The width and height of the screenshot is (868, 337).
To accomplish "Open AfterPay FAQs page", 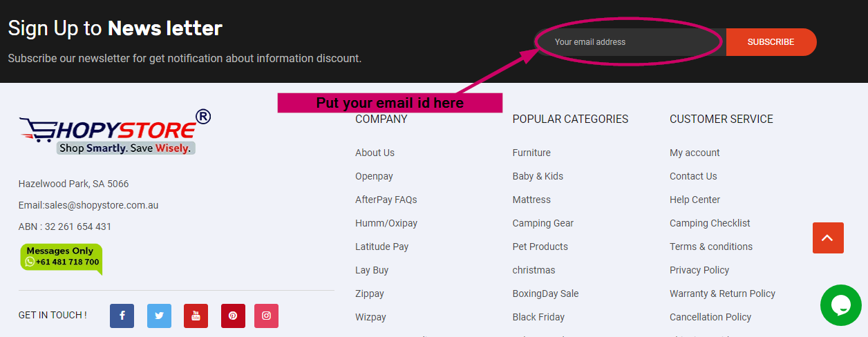I will (x=386, y=200).
